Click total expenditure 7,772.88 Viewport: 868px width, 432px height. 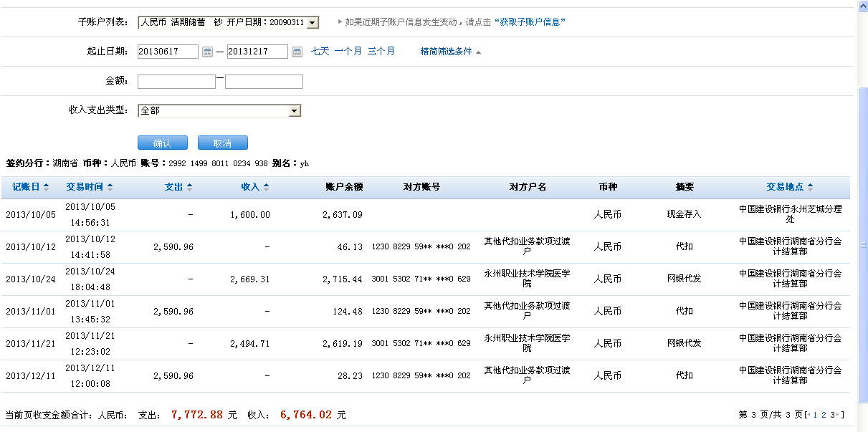(197, 414)
